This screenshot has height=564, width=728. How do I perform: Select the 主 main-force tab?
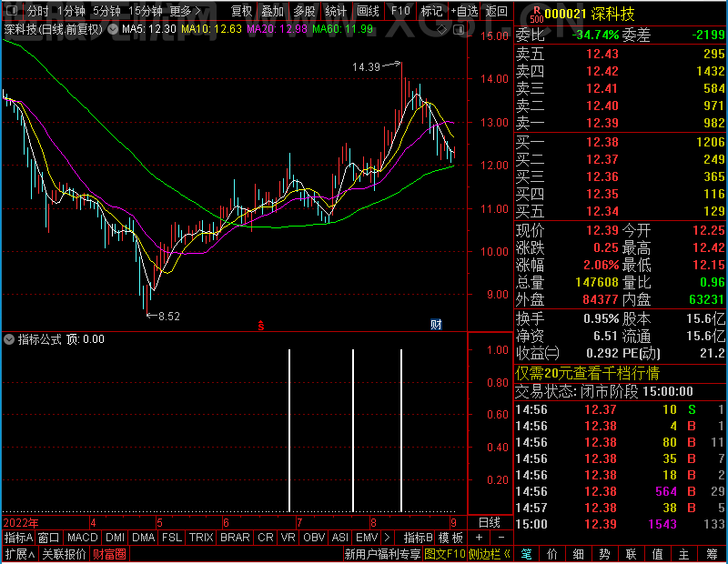684,554
